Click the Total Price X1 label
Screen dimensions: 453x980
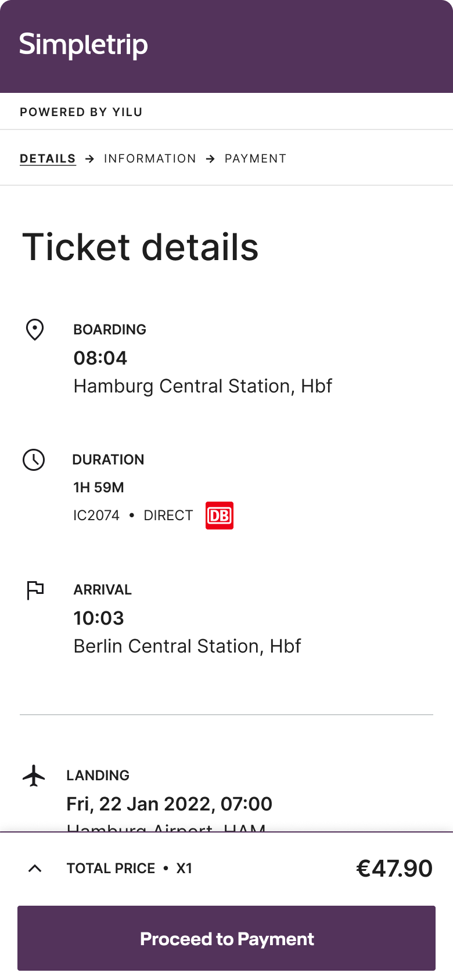tap(129, 869)
